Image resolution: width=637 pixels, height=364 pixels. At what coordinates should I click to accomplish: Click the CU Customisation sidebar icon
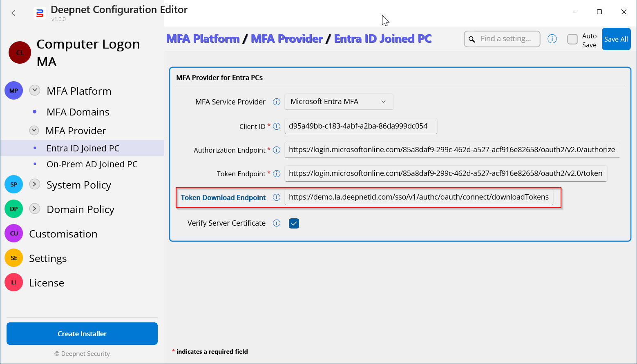(14, 234)
